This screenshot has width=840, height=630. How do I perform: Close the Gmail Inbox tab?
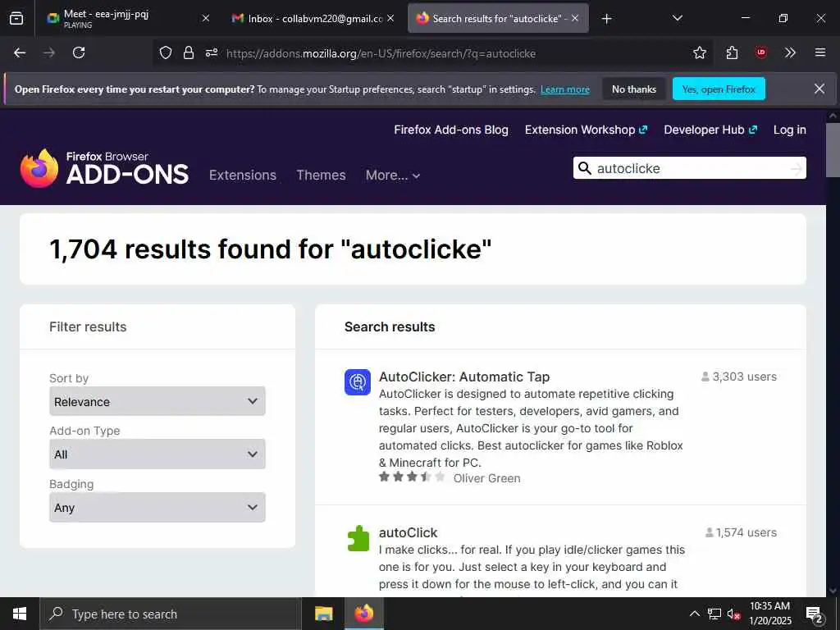(x=390, y=18)
